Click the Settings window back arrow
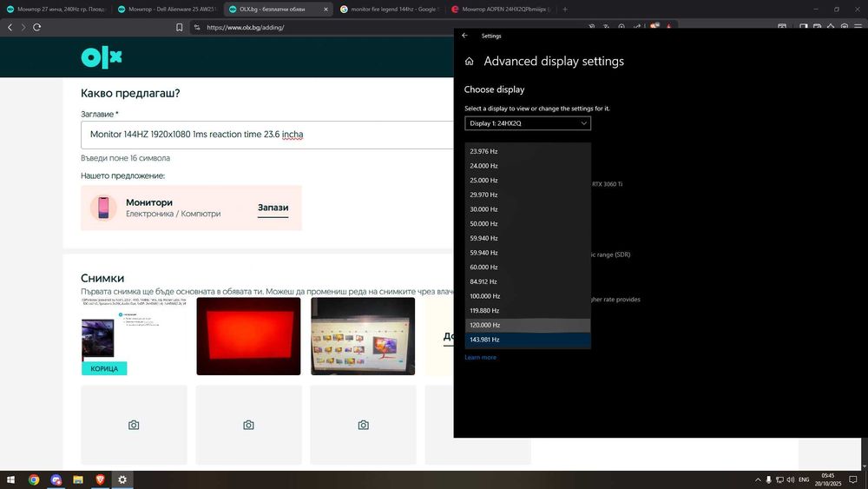This screenshot has height=489, width=868. [x=465, y=36]
